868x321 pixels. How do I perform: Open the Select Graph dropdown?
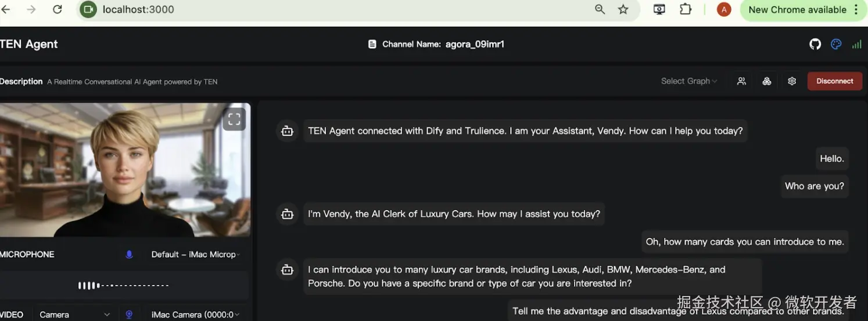coord(689,81)
